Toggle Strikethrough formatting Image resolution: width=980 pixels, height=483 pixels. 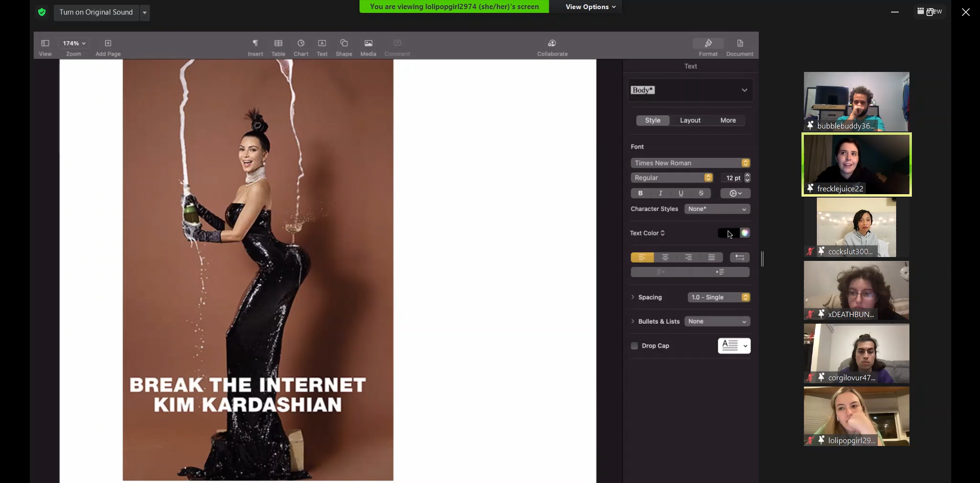701,193
